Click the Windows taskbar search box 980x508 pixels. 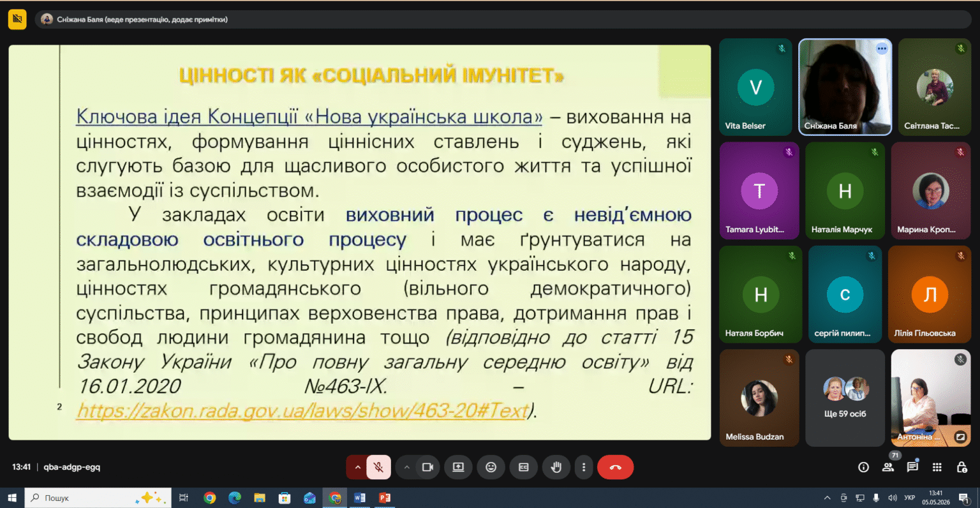[98, 498]
